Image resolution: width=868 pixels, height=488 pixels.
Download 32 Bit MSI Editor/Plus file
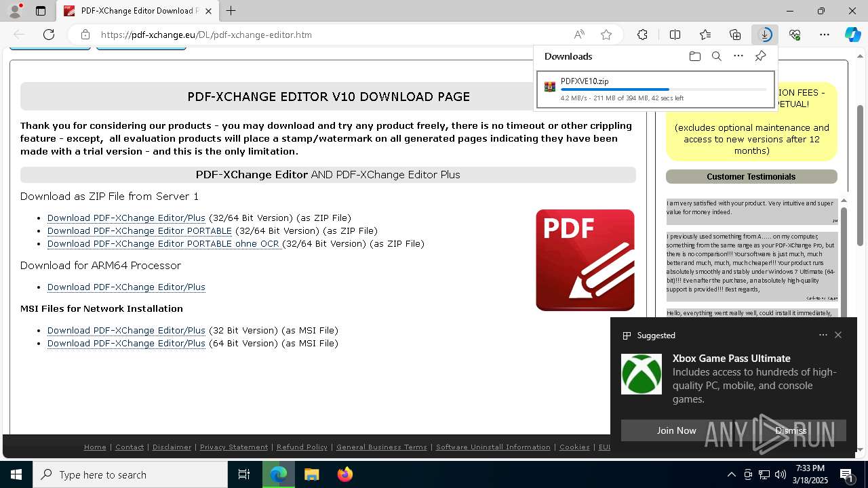[x=126, y=330]
